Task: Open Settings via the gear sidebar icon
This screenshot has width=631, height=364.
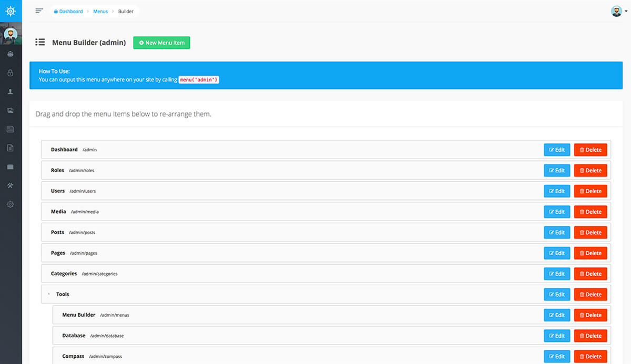Action: (x=11, y=204)
